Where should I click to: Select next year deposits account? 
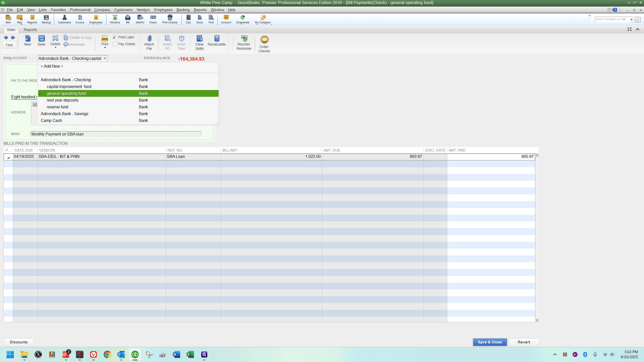click(128, 100)
